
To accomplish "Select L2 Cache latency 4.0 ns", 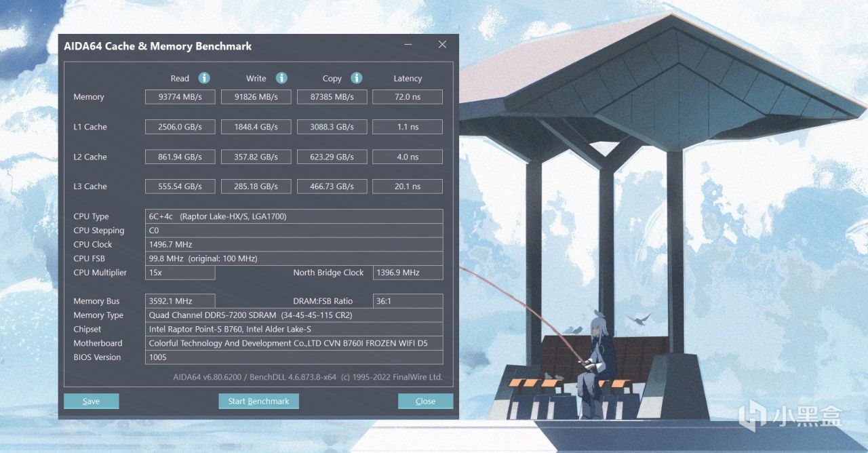I will tap(408, 157).
